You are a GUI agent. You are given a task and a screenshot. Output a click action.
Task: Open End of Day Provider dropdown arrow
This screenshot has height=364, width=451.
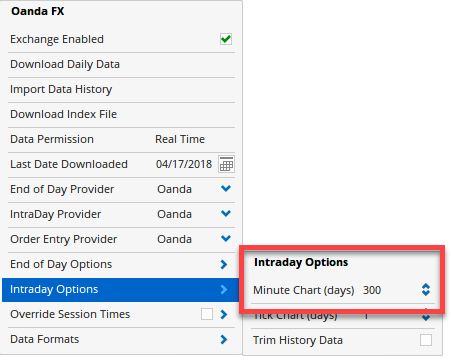[226, 189]
